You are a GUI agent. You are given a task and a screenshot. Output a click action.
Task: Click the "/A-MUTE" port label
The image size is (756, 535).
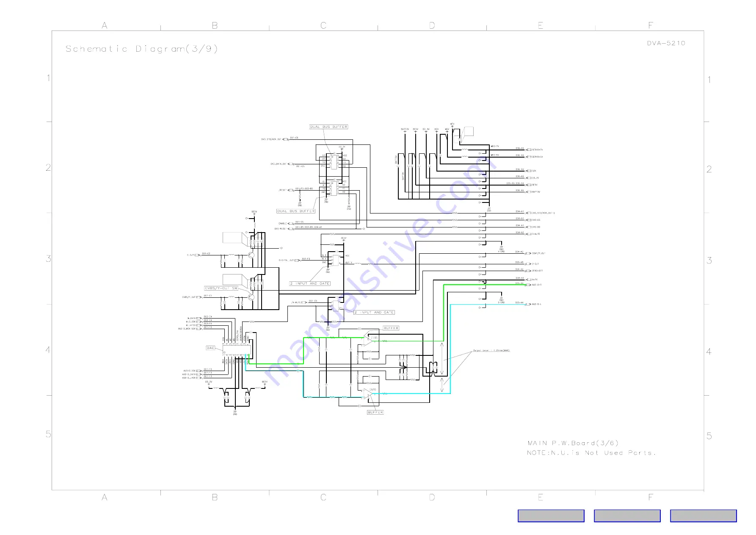pos(296,302)
